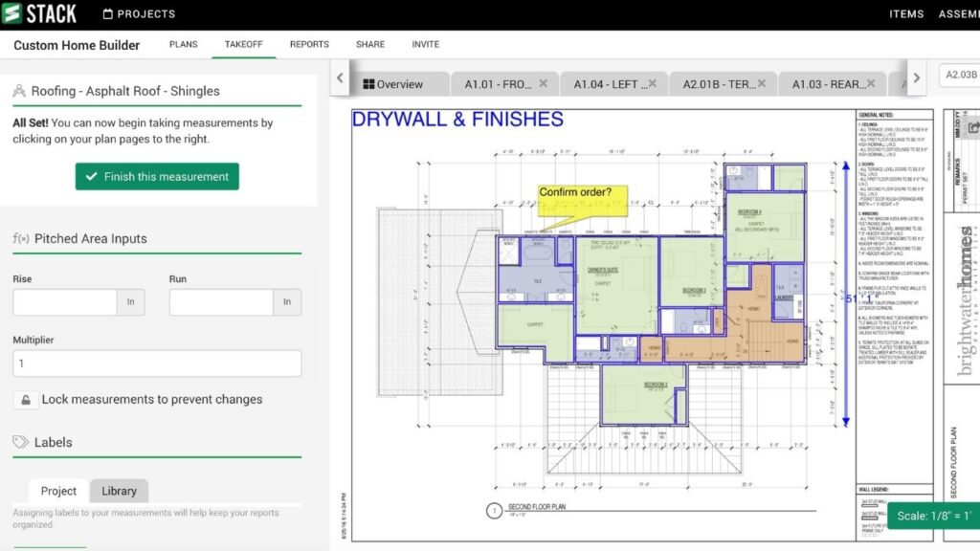Click the STACK logo icon
This screenshot has height=551, width=980.
point(12,14)
